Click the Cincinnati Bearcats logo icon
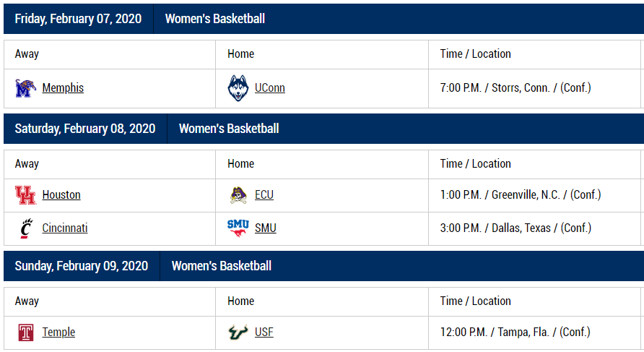This screenshot has height=352, width=644. pos(25,228)
